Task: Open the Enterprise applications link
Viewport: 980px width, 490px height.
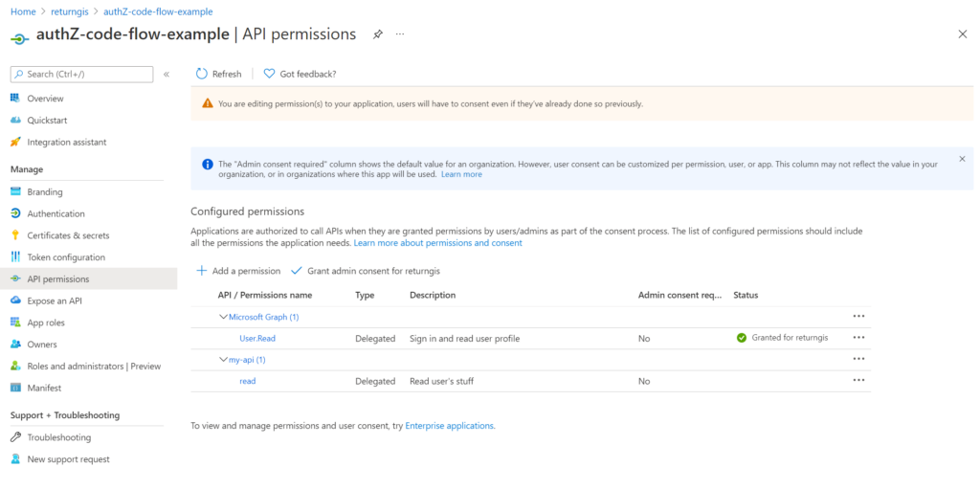Action: click(450, 426)
